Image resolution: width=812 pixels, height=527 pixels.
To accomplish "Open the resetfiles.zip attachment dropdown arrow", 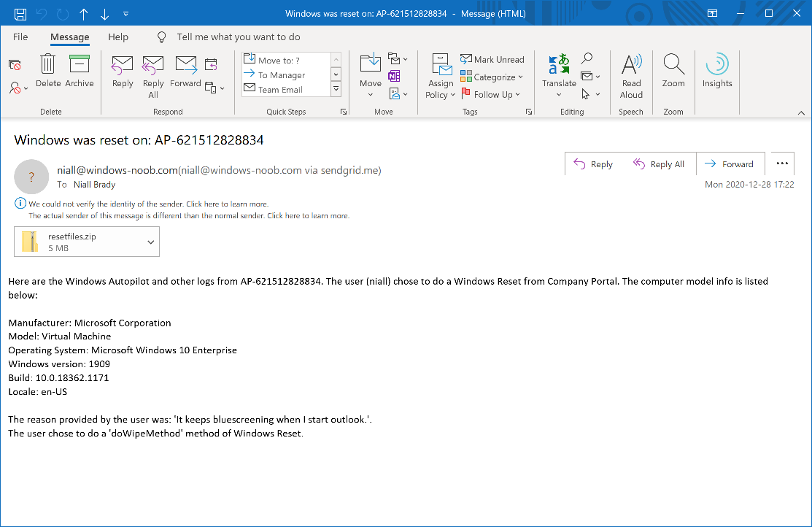I will tap(151, 242).
